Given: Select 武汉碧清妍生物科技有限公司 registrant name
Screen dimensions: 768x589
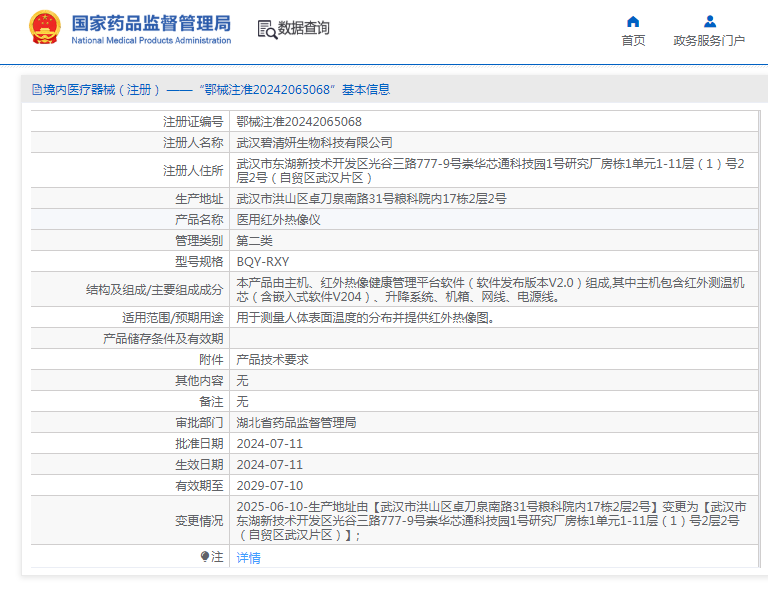Looking at the screenshot, I should [x=314, y=142].
